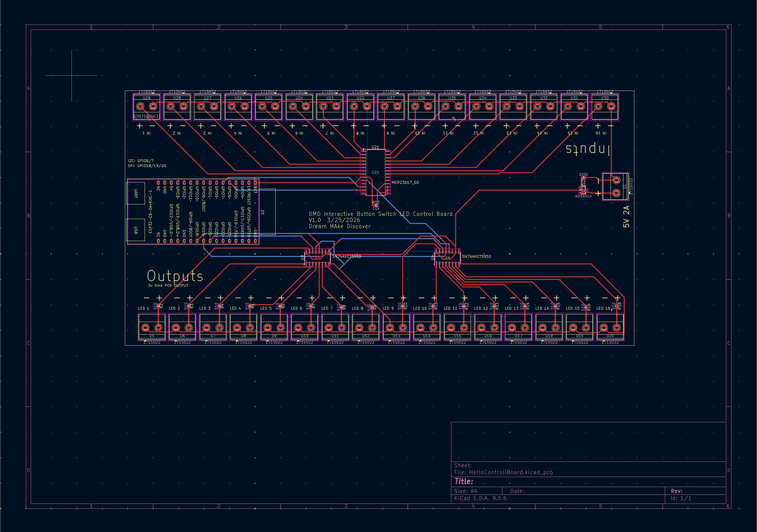
Task: Select the U13 output terminal block
Action: (x=396, y=327)
